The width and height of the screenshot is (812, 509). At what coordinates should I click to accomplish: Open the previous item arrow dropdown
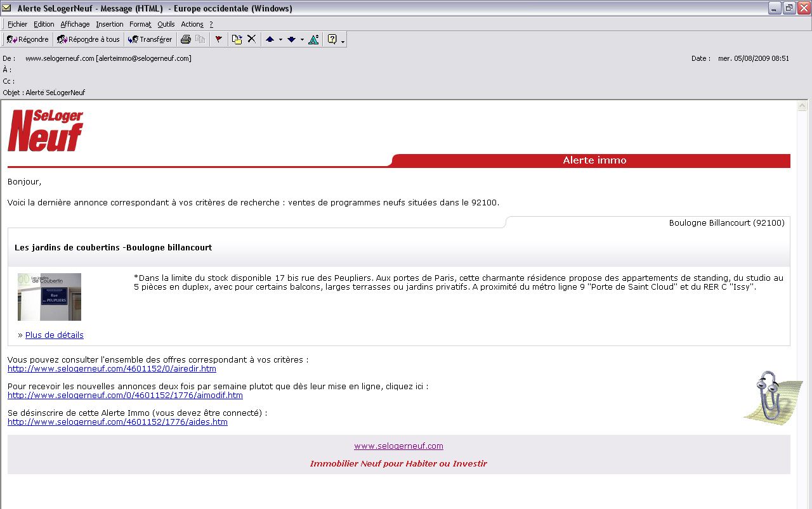click(x=280, y=39)
